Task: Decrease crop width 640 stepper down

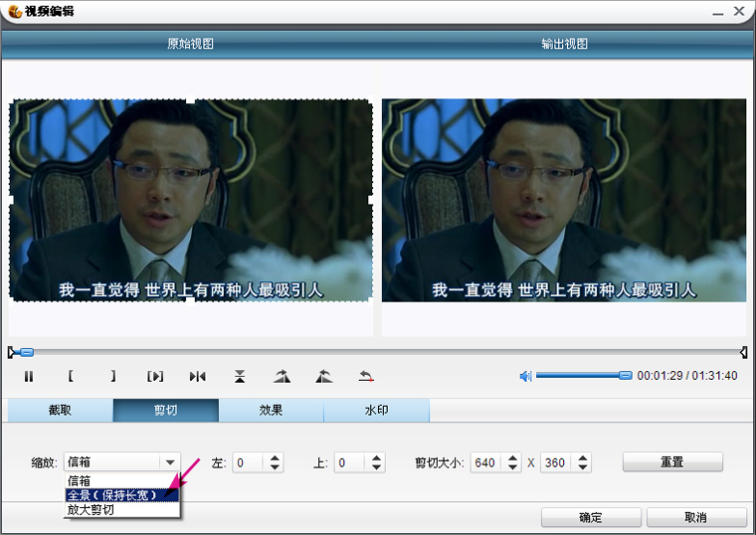Action: coord(513,467)
